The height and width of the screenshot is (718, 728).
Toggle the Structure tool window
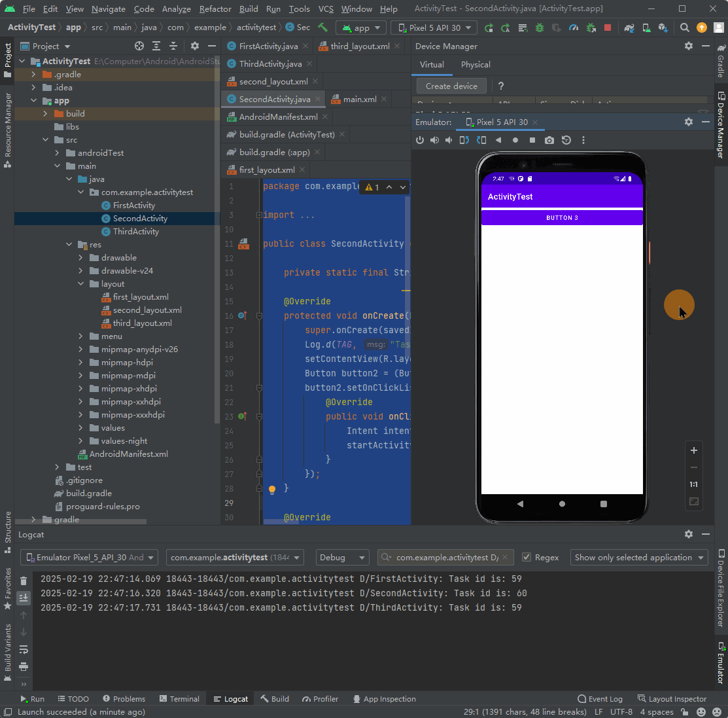[x=7, y=533]
